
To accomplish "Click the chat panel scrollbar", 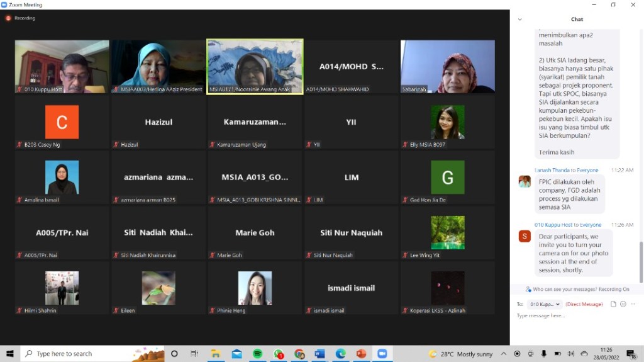I will click(x=641, y=261).
